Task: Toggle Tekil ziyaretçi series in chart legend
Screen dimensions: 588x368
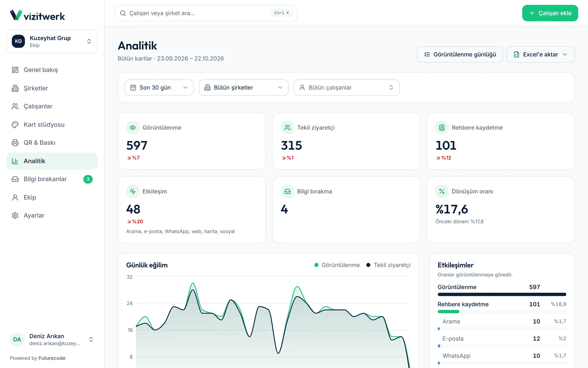Action: (x=388, y=265)
